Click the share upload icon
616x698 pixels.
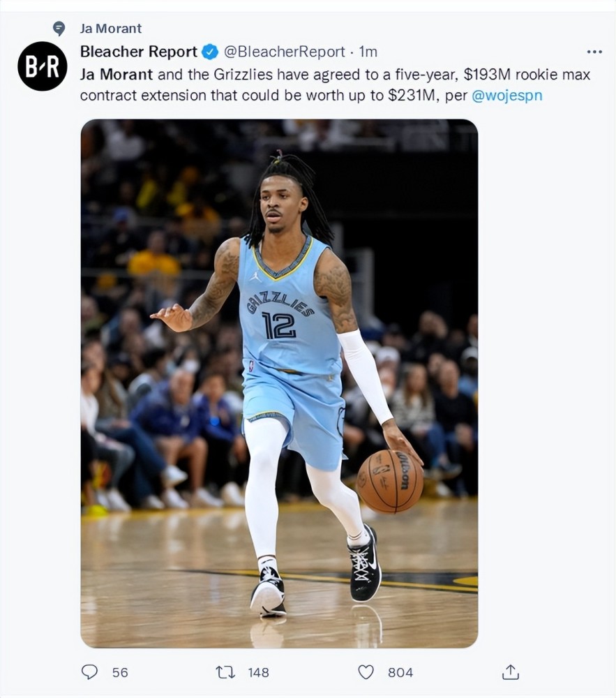tap(510, 671)
